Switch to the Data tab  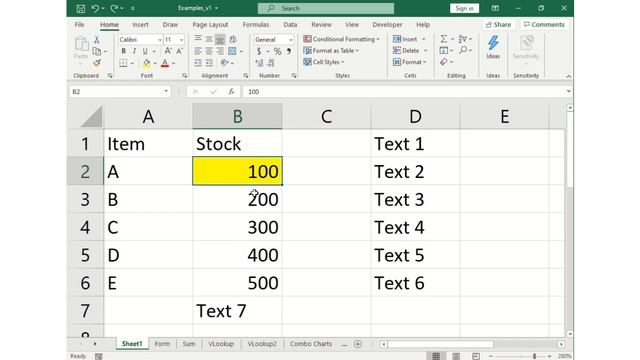[x=290, y=24]
